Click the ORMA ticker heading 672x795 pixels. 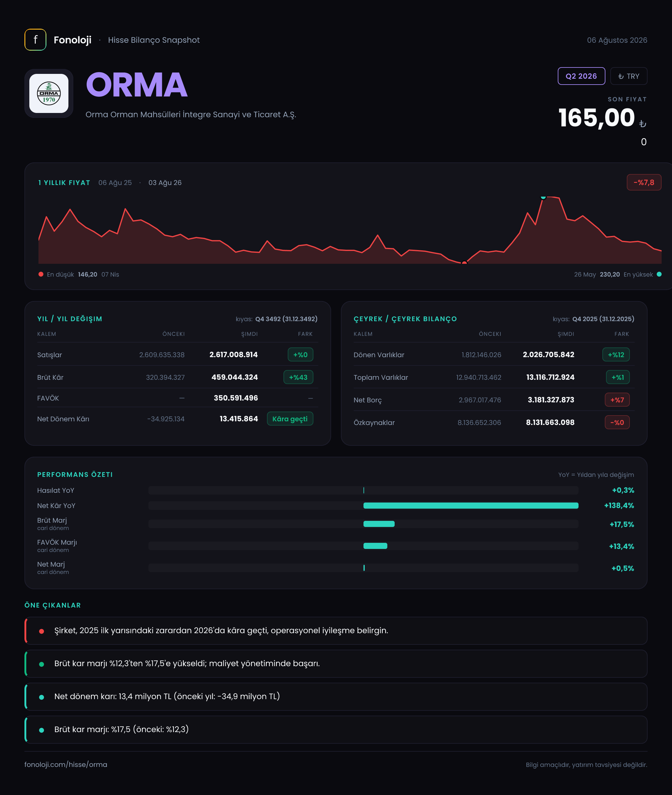(137, 85)
